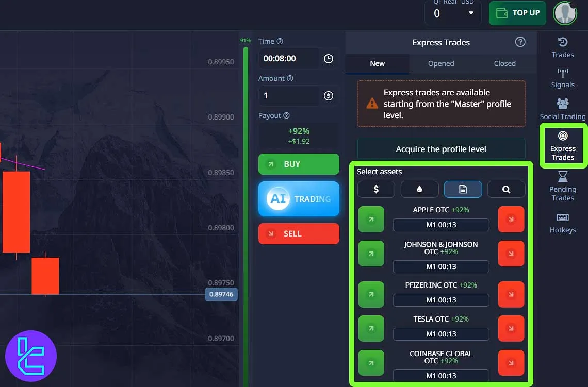Open the Time clock picker
The width and height of the screenshot is (588, 387).
pos(329,59)
